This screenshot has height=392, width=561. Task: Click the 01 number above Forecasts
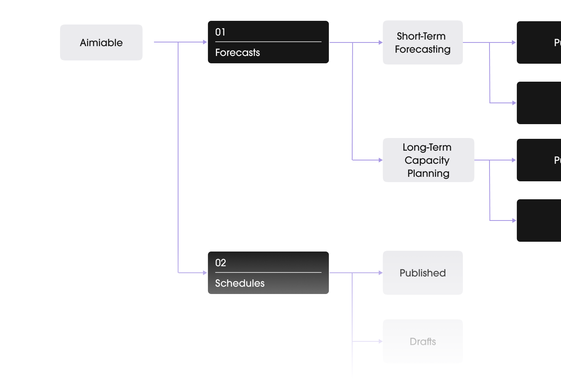(x=220, y=32)
